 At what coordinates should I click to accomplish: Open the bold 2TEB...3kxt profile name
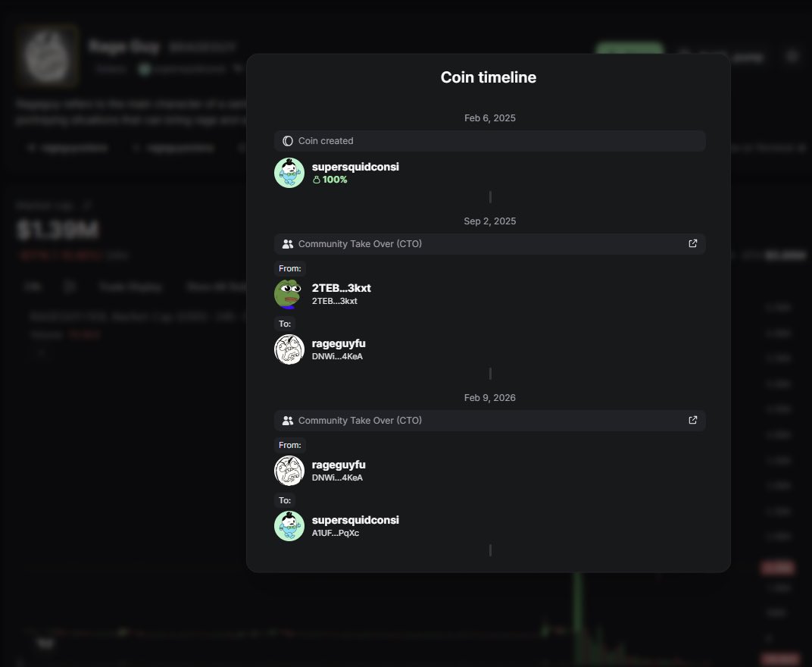342,288
